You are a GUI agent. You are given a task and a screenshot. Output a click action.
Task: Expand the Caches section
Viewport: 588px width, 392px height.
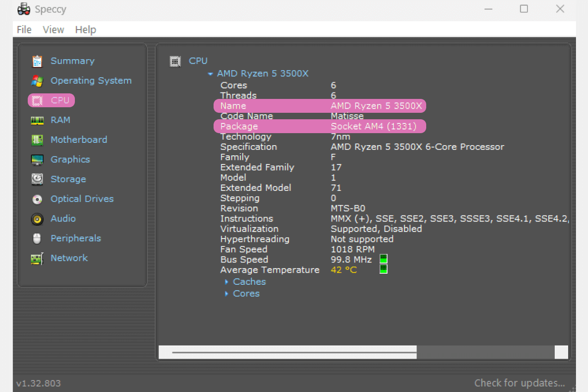point(227,282)
